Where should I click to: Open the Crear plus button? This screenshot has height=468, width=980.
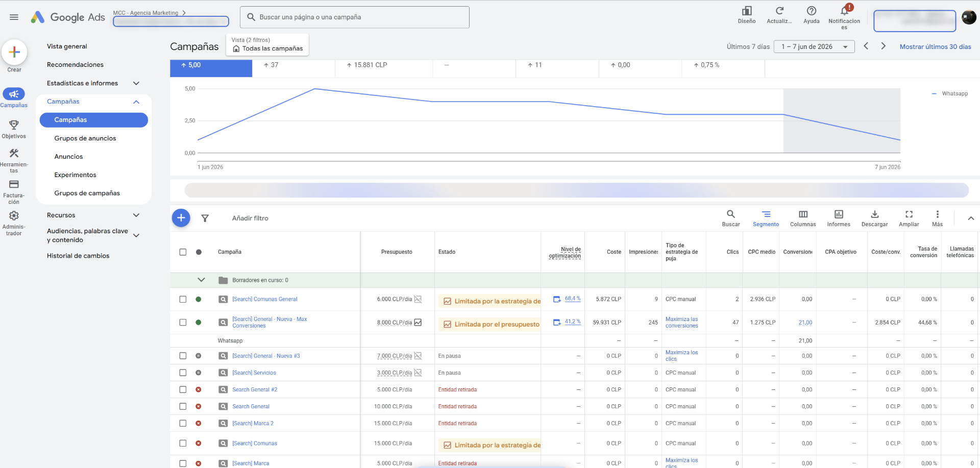tap(14, 52)
